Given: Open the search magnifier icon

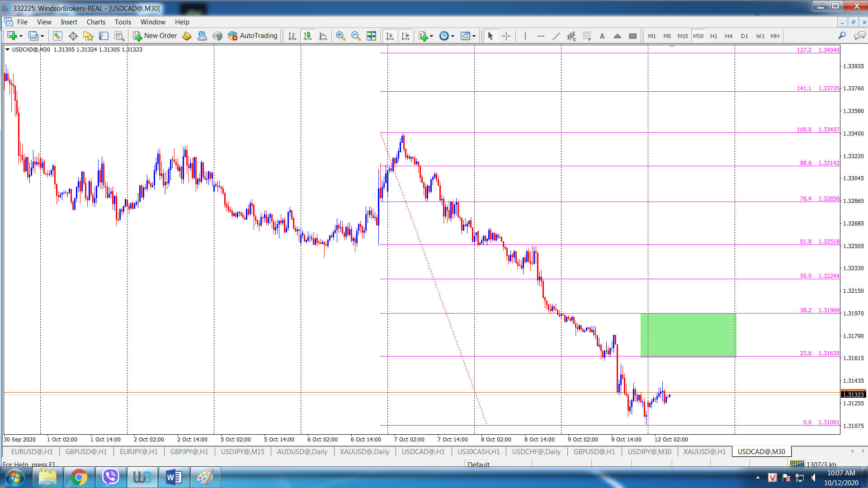Looking at the screenshot, I should pyautogui.click(x=842, y=36).
